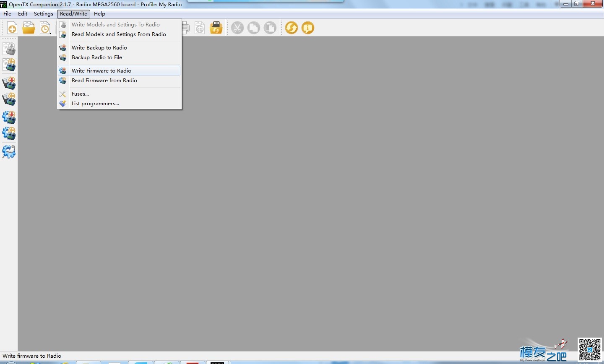Screen dimensions: 604x364
Task: Minimize the OpenTX Companion window
Action: click(566, 4)
